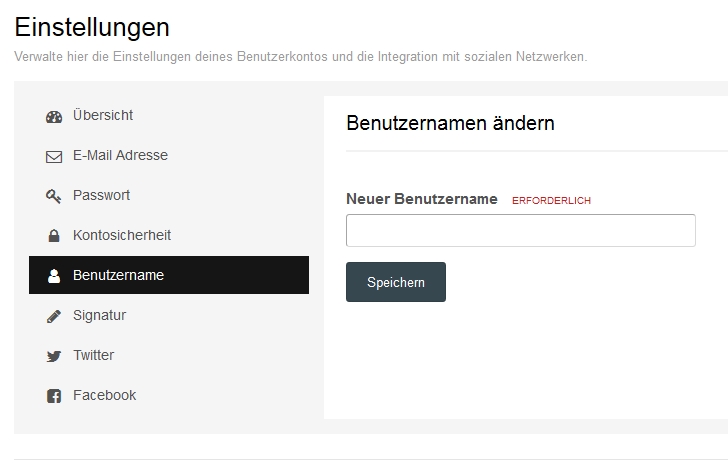The image size is (728, 471).
Task: Click the dashboard icon next to Übersicht
Action: pyautogui.click(x=54, y=116)
